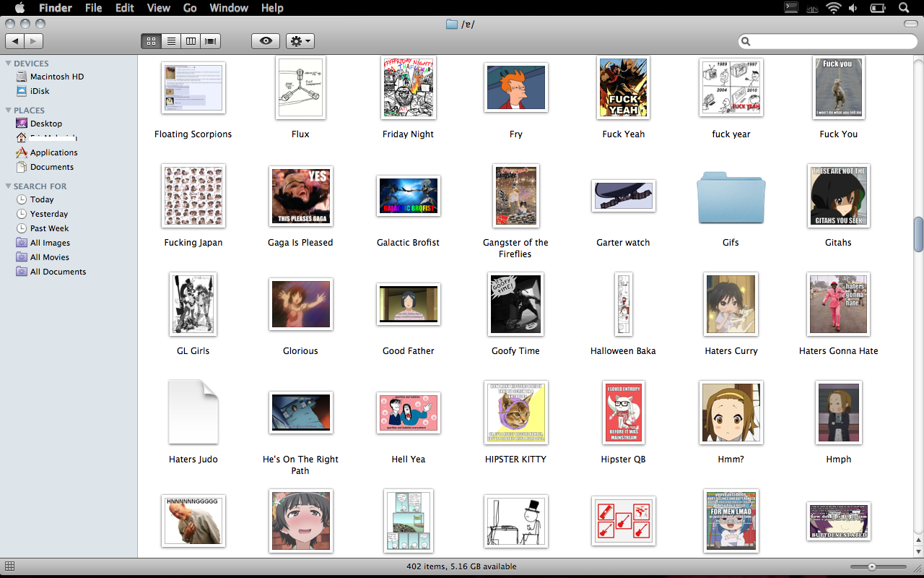Screen dimensions: 924x578
Task: Select the Gitahs image thumbnail
Action: [x=838, y=196]
